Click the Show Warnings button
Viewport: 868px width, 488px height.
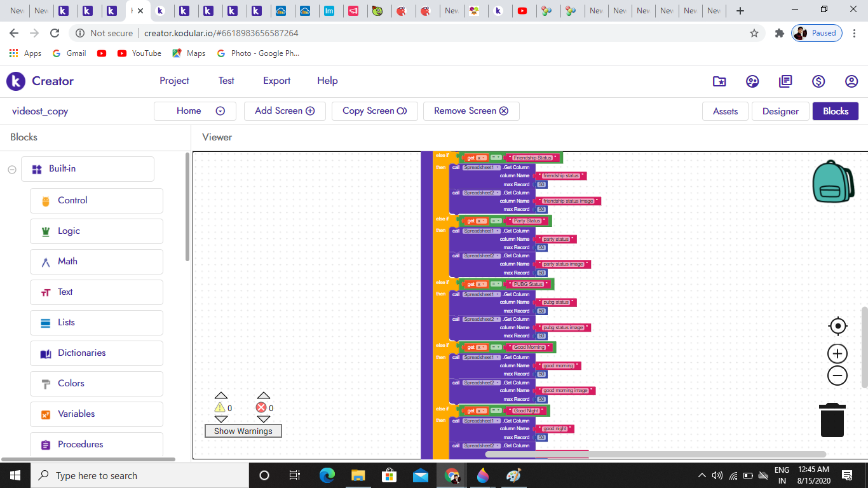pyautogui.click(x=243, y=431)
